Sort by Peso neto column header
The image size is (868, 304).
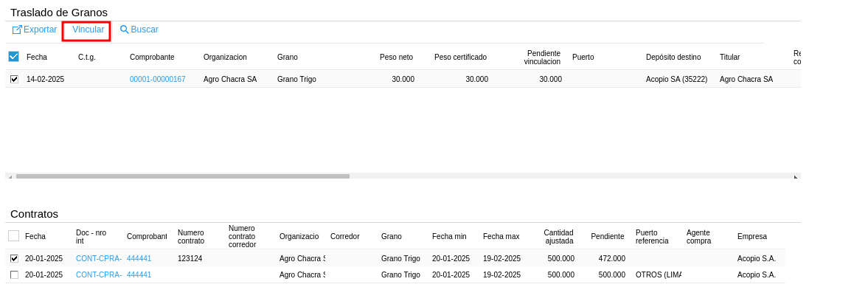point(396,57)
